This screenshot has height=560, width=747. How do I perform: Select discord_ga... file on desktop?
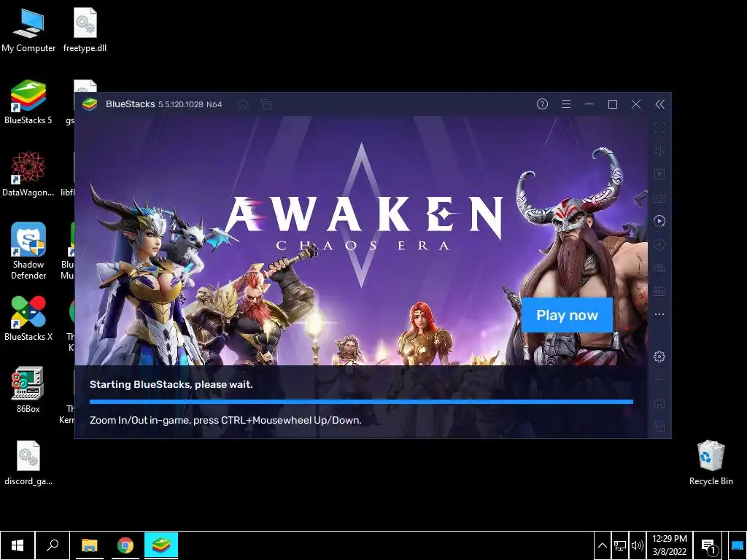(x=28, y=463)
